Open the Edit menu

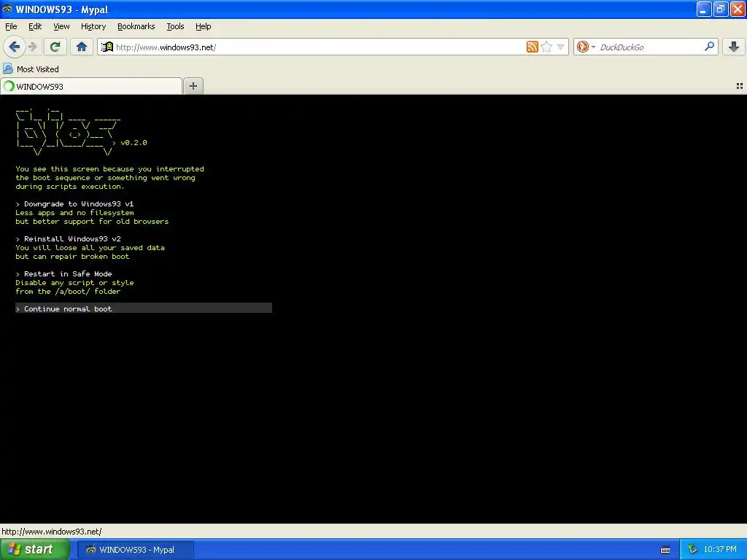pyautogui.click(x=35, y=26)
